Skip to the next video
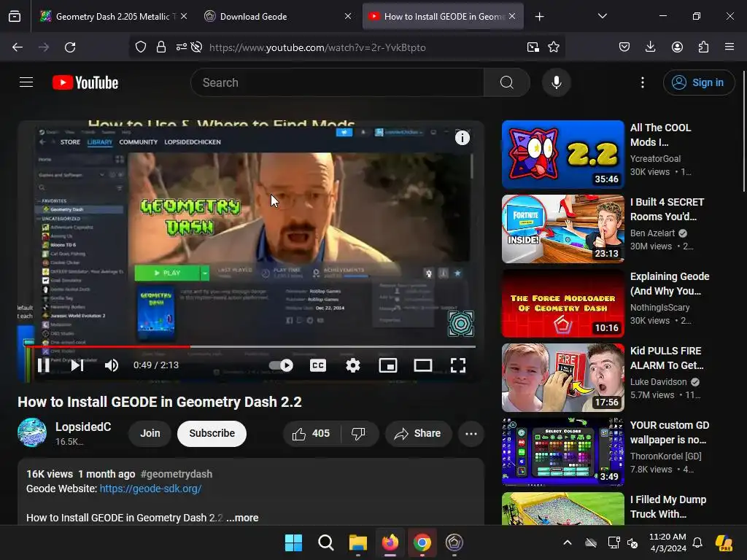Image resolution: width=747 pixels, height=560 pixels. (77, 365)
